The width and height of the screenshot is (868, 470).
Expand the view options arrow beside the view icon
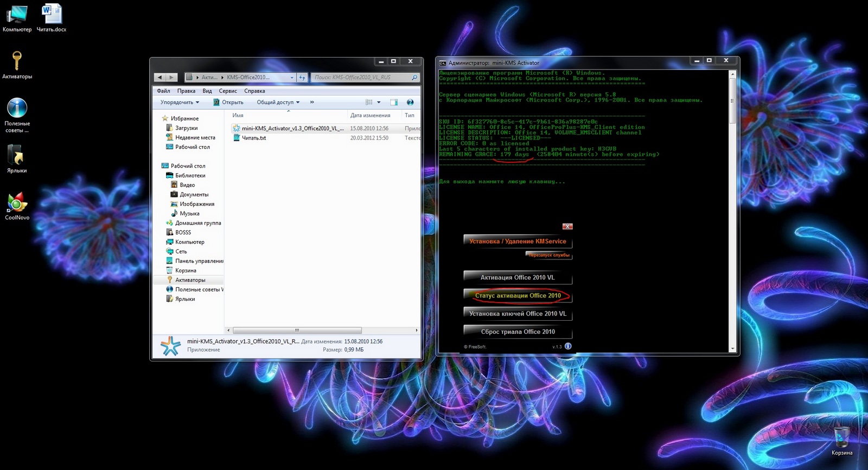(379, 102)
